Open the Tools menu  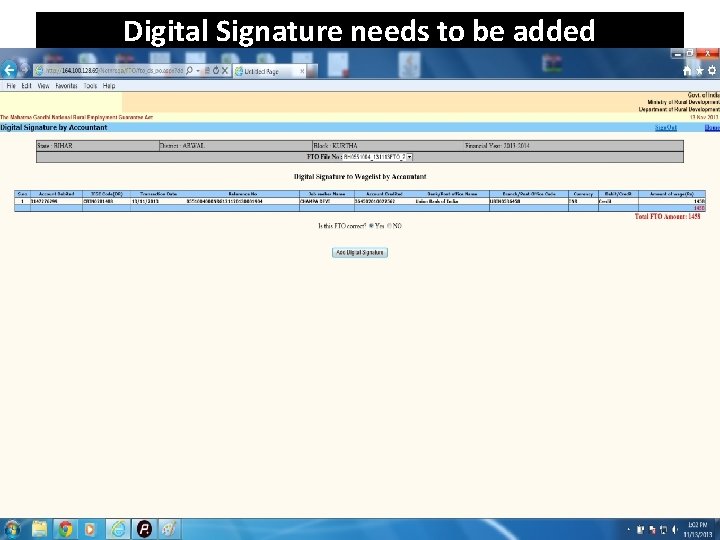(x=90, y=86)
